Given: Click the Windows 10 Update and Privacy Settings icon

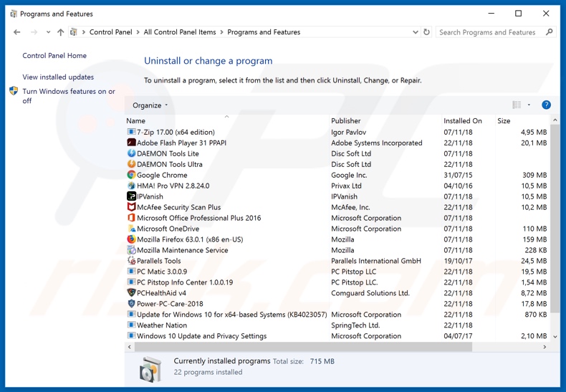Looking at the screenshot, I should click(131, 335).
